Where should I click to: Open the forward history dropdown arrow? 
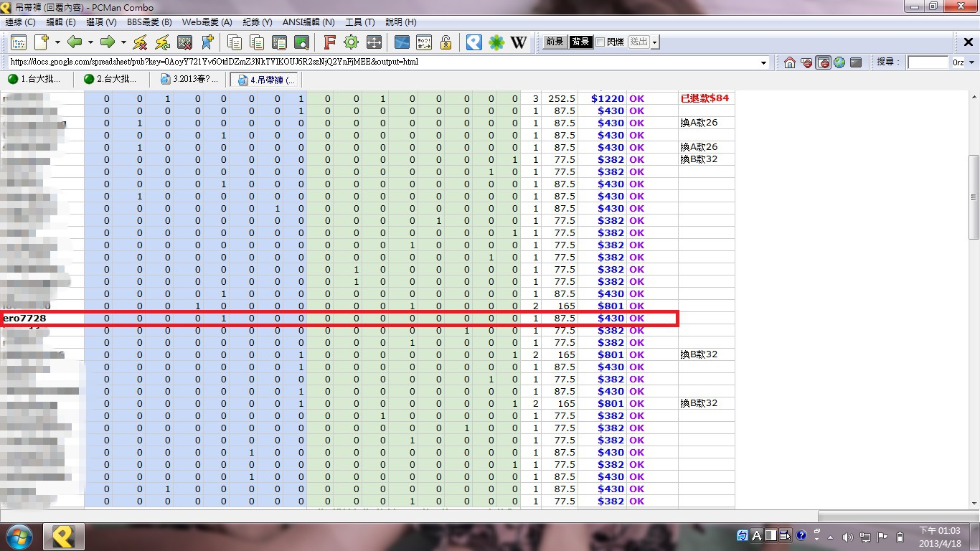click(123, 42)
